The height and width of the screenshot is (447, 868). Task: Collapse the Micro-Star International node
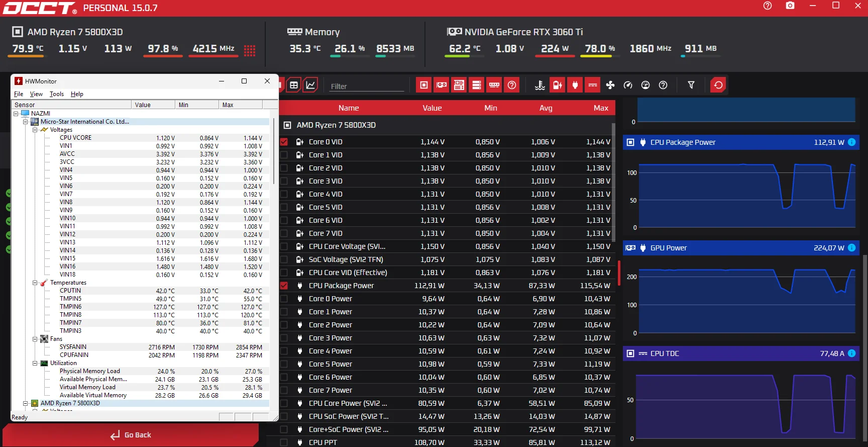pyautogui.click(x=25, y=122)
